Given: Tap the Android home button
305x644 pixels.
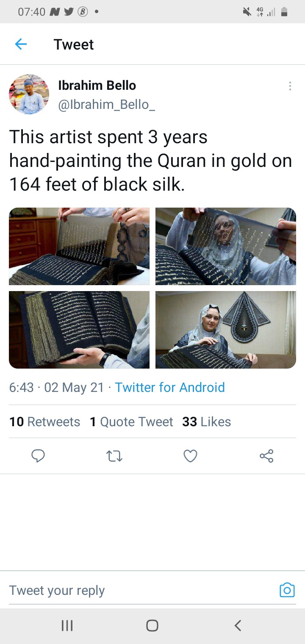Looking at the screenshot, I should coord(152,625).
